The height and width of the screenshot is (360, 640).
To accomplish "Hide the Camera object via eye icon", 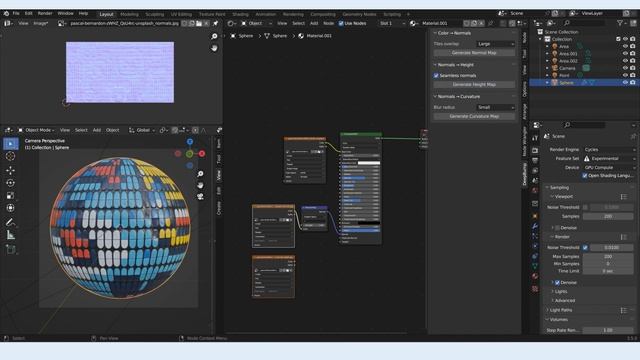I will pyautogui.click(x=625, y=68).
